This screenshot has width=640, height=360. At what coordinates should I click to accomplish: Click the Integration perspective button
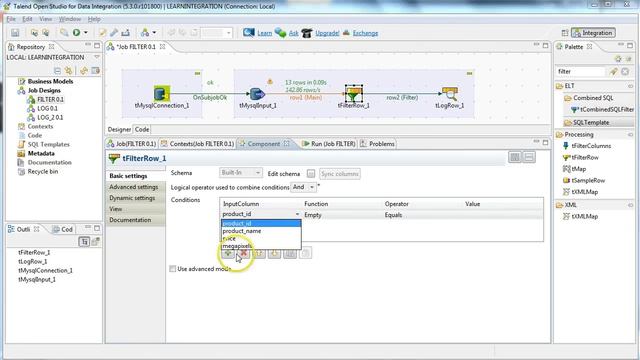tap(593, 33)
